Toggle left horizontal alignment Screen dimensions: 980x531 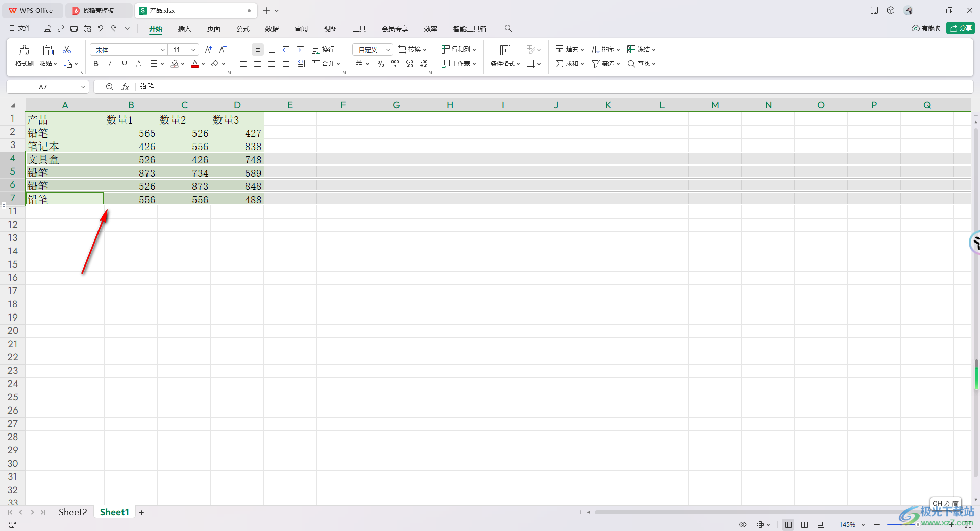click(243, 64)
